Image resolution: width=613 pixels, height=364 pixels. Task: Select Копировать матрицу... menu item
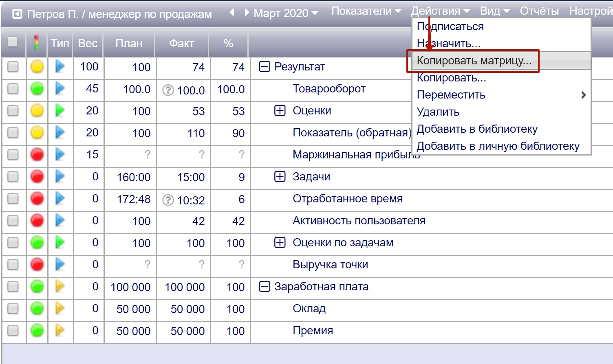click(474, 61)
